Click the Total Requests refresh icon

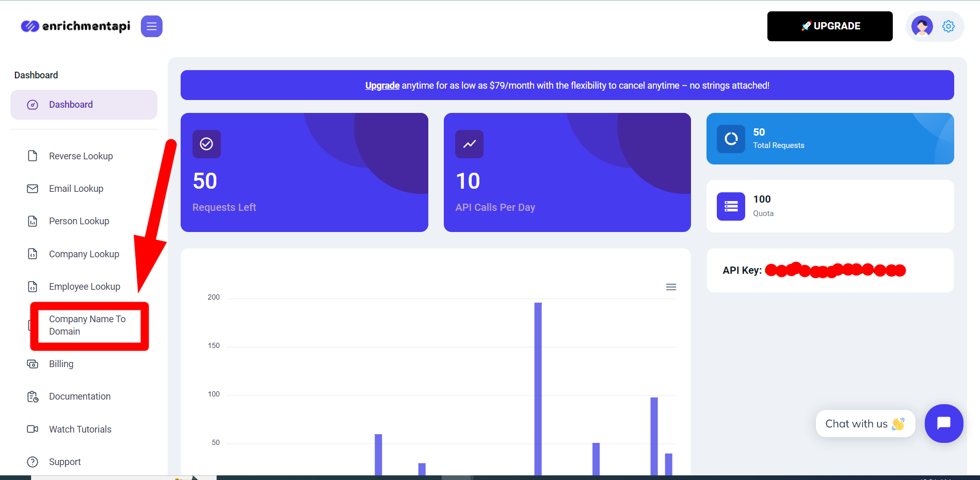pos(731,139)
